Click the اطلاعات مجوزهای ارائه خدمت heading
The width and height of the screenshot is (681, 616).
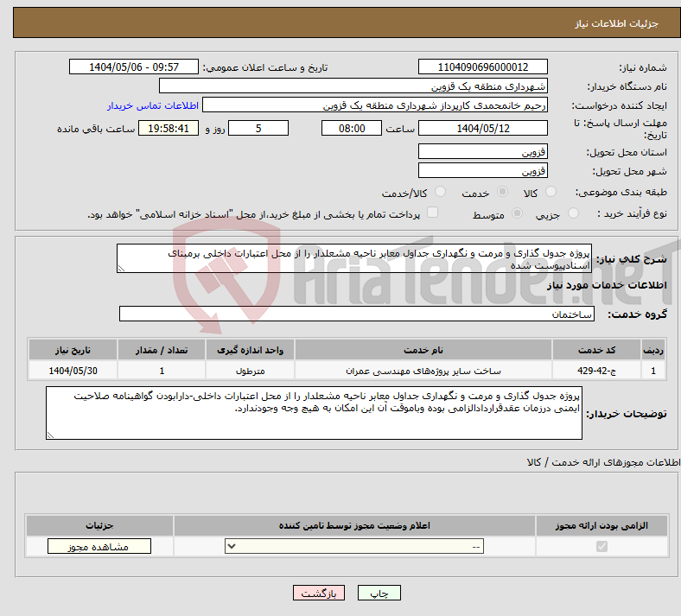click(x=604, y=462)
